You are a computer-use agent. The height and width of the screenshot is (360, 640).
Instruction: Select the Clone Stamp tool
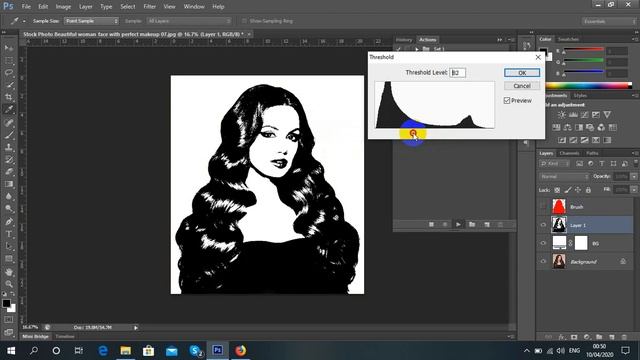(9, 147)
